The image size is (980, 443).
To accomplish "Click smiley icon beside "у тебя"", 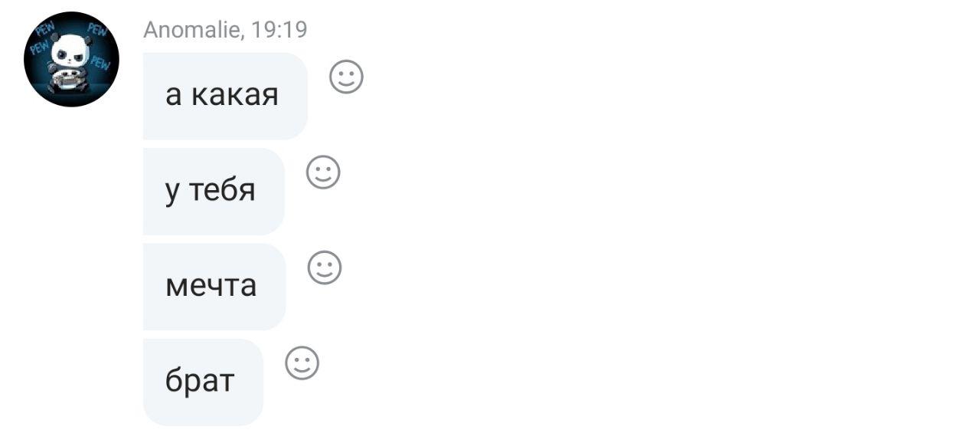I will point(323,172).
